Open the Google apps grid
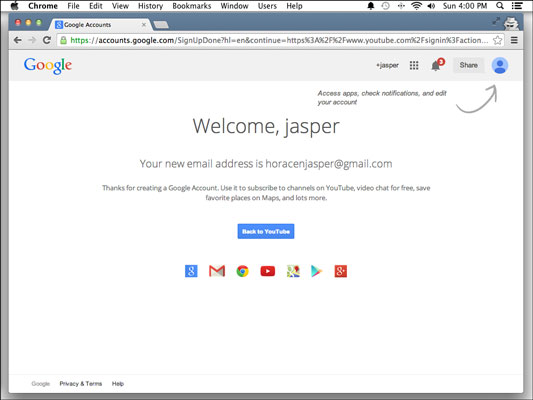Screen dimensions: 533x400 point(414,65)
